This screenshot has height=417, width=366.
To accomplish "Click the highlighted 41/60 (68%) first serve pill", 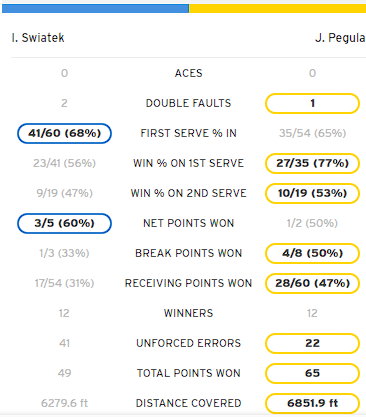I will (64, 133).
